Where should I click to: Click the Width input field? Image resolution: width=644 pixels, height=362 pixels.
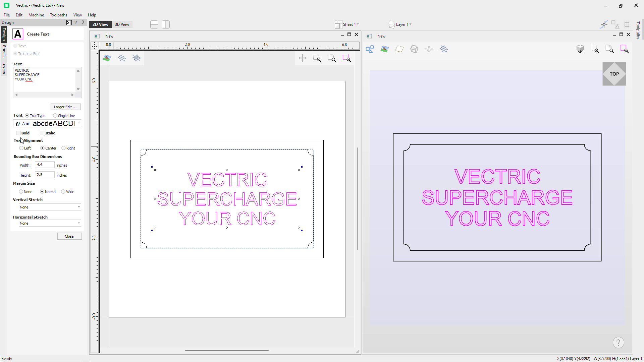click(x=45, y=165)
